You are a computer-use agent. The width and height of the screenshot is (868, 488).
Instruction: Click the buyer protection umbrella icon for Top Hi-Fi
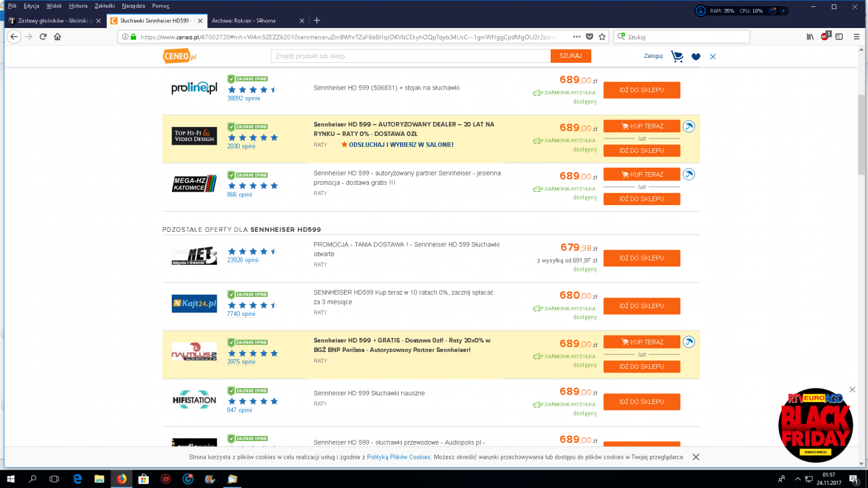689,126
